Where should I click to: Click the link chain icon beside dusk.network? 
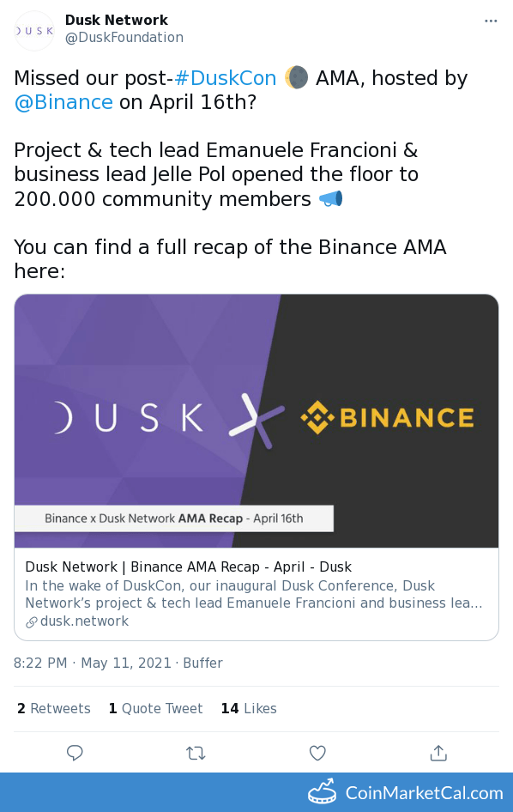coord(32,622)
